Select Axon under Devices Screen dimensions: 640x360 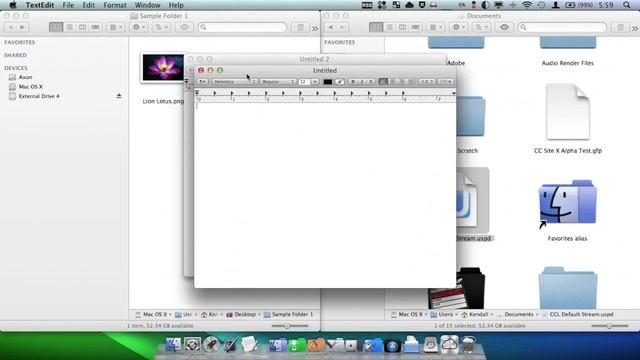25,77
